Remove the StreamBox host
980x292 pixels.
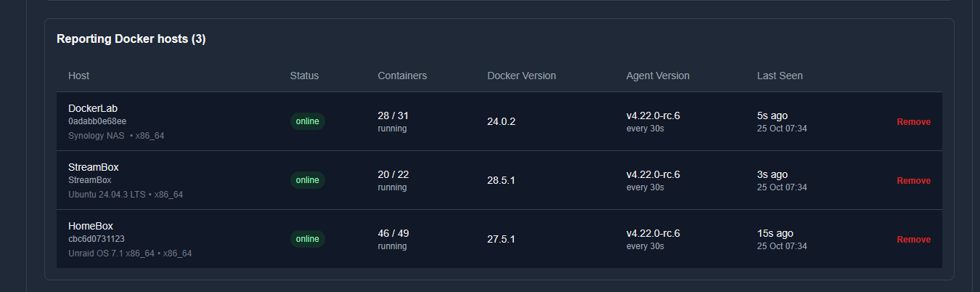point(913,181)
